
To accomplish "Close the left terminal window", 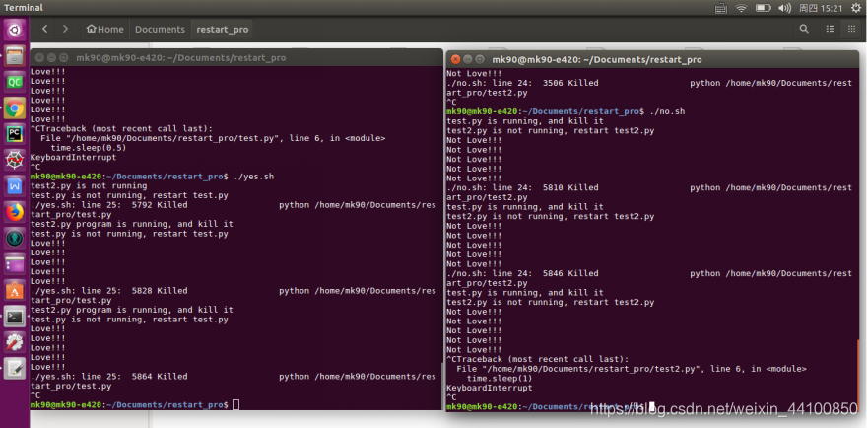I will [38, 57].
